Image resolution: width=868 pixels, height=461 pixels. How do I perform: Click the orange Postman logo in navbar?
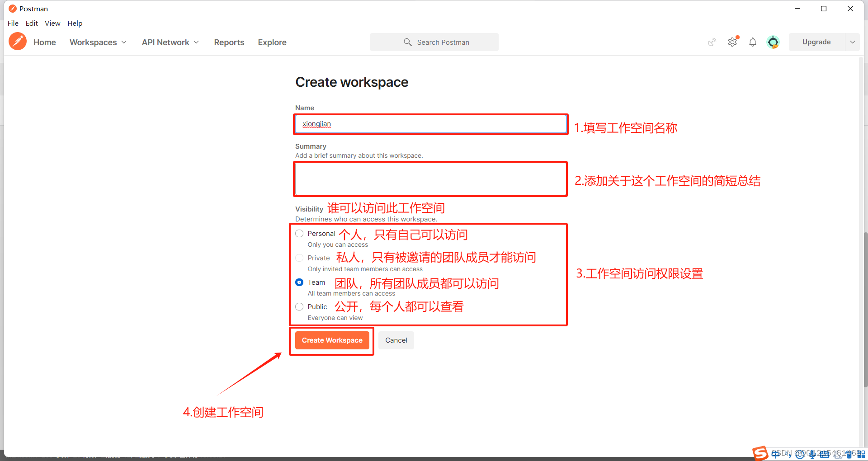coord(18,42)
